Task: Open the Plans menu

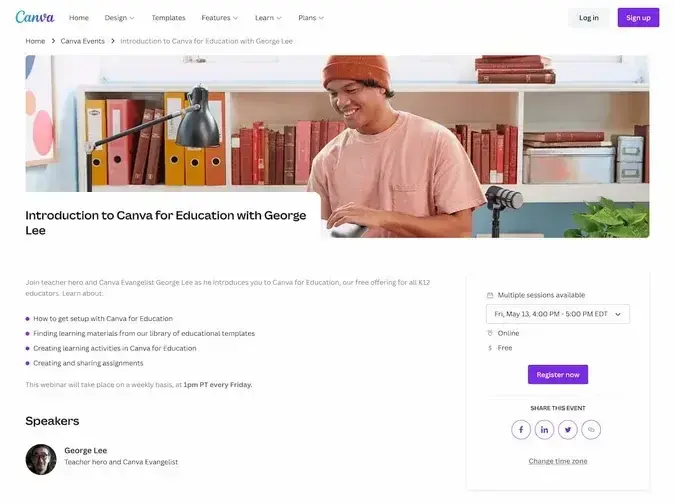Action: 311,18
